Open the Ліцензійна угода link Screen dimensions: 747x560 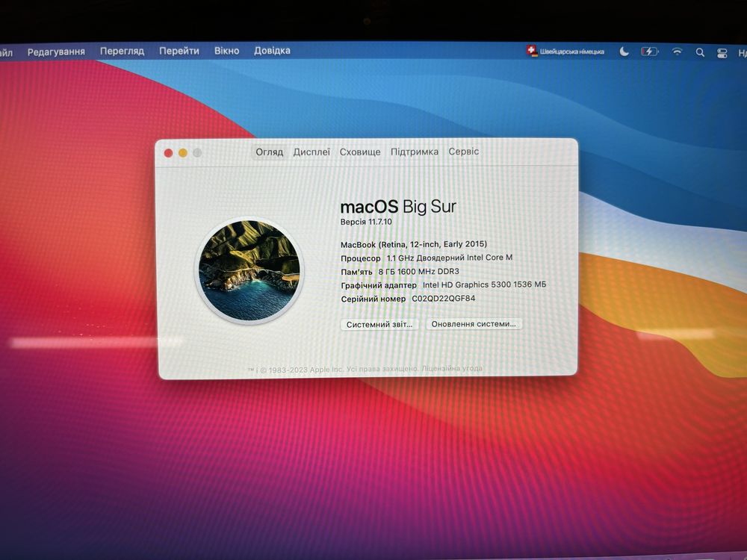point(452,368)
